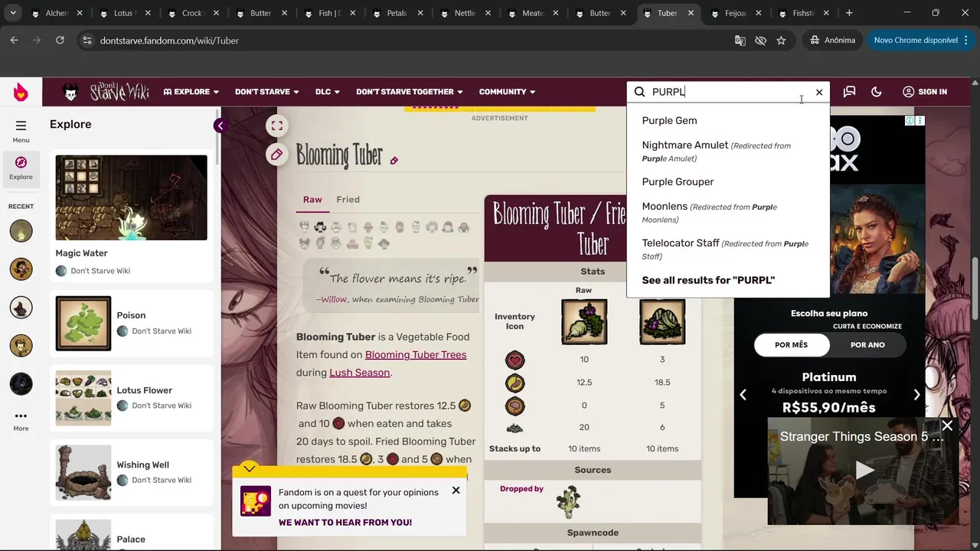Expand the EXPLORE navigation dropdown
This screenshot has width=980, height=551.
[x=191, y=92]
